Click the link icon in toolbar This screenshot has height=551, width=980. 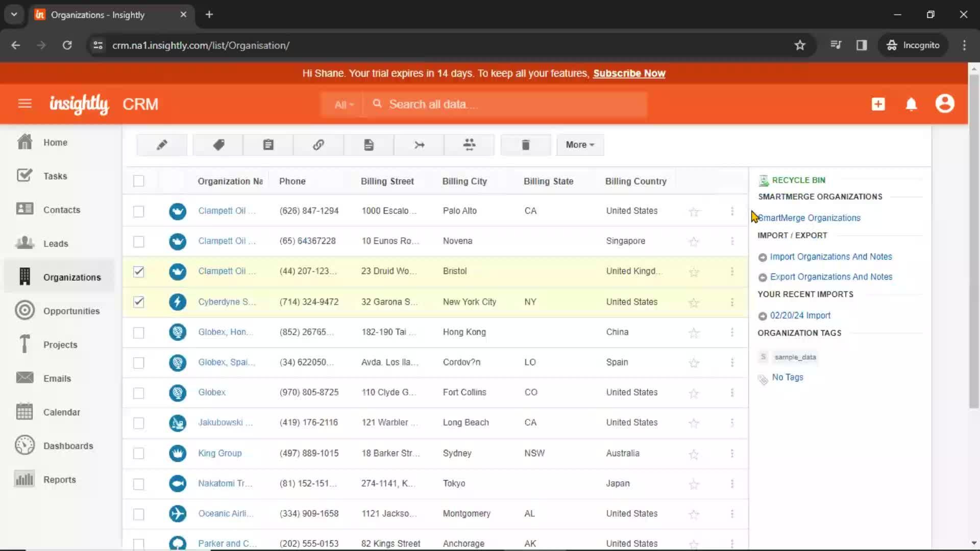click(x=318, y=145)
